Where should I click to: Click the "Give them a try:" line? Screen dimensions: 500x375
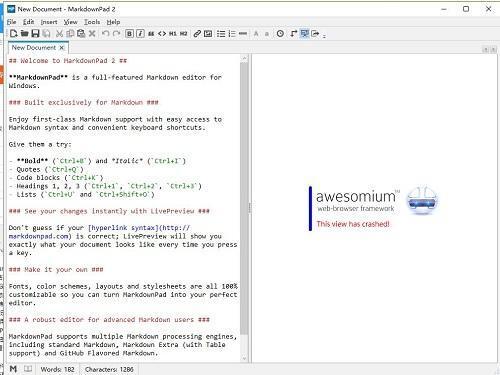40,144
